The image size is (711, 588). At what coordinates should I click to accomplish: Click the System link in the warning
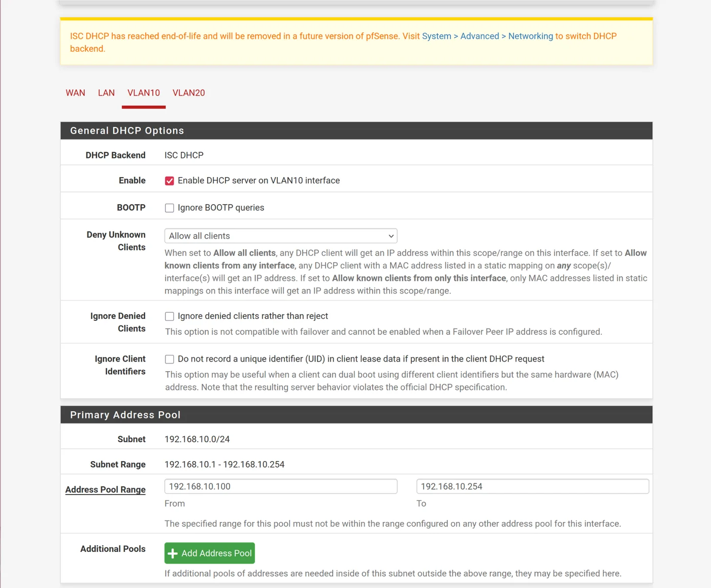436,36
